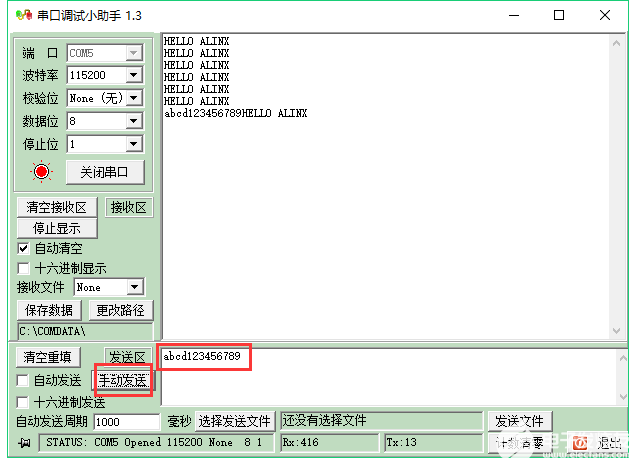This screenshot has height=465, width=636.
Task: Enable 十六进制显示 hex display checkbox
Action: click(23, 268)
